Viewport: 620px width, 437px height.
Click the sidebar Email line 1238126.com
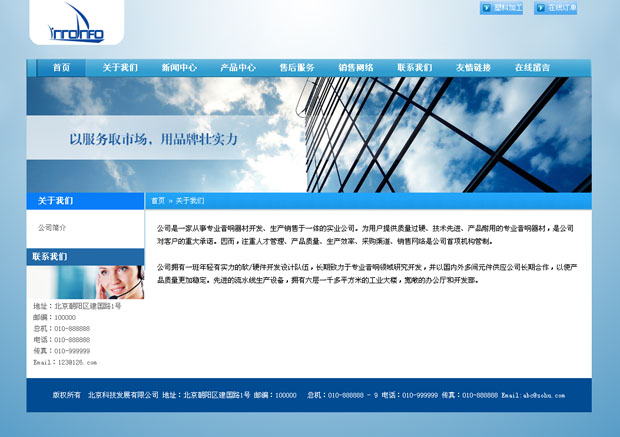pos(65,362)
